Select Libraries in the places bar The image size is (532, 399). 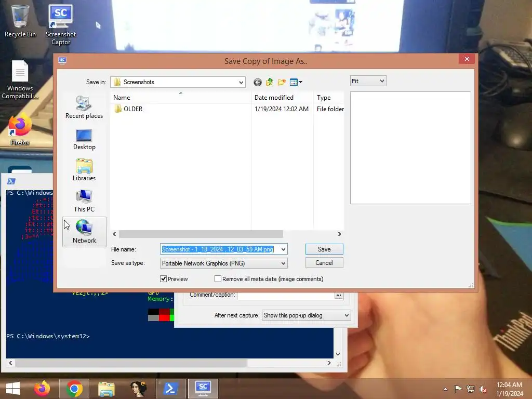coord(84,170)
